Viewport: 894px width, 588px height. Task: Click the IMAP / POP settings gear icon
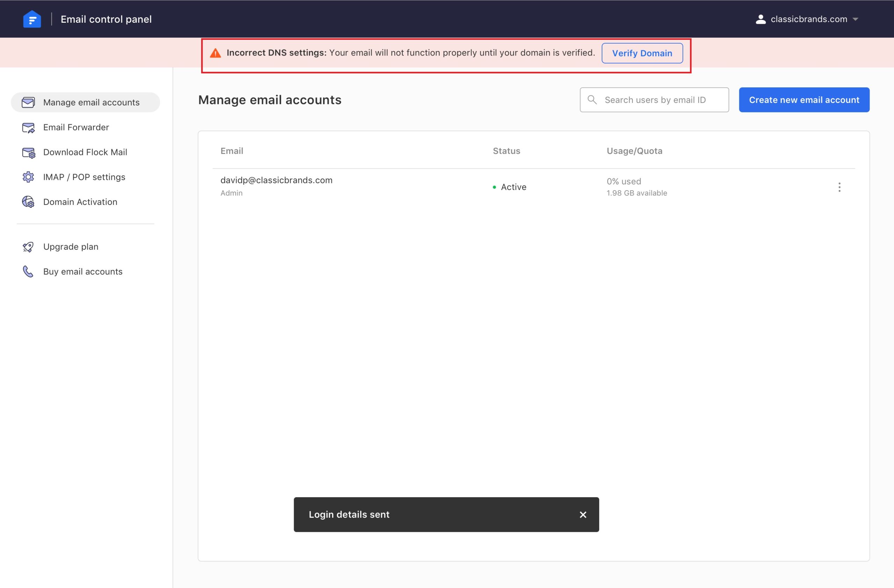[28, 177]
